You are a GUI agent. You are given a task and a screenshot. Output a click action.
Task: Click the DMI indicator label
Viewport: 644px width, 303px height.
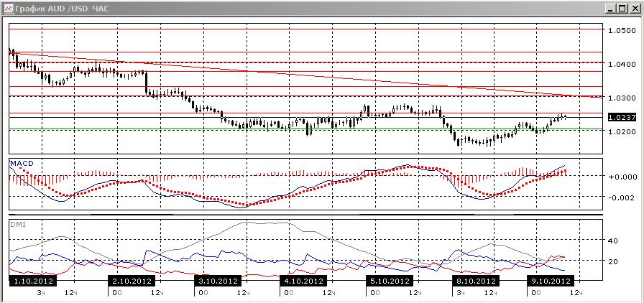click(x=17, y=224)
